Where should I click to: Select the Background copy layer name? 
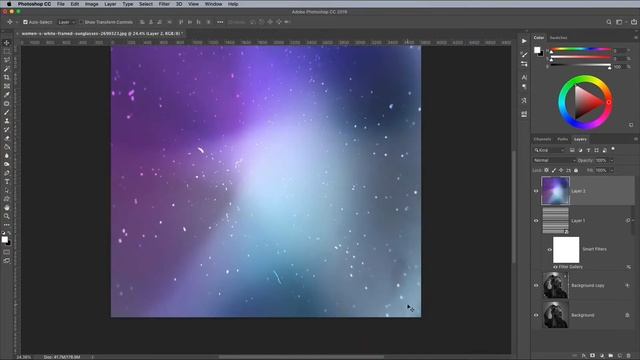588,285
